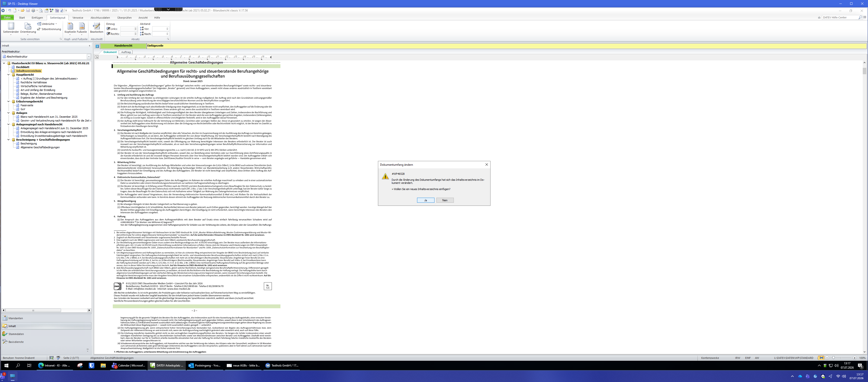Click the Silbentrennung hyphenation tool
The image size is (868, 382).
(49, 29)
